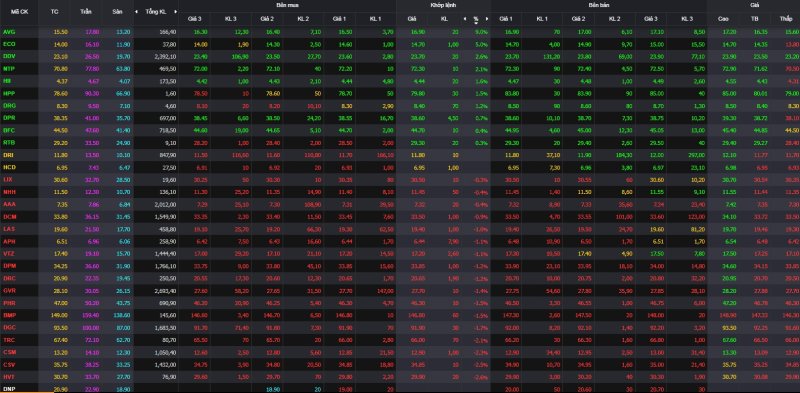Select the GVR stock symbol
Image resolution: width=800 pixels, height=393 pixels.
point(9,290)
